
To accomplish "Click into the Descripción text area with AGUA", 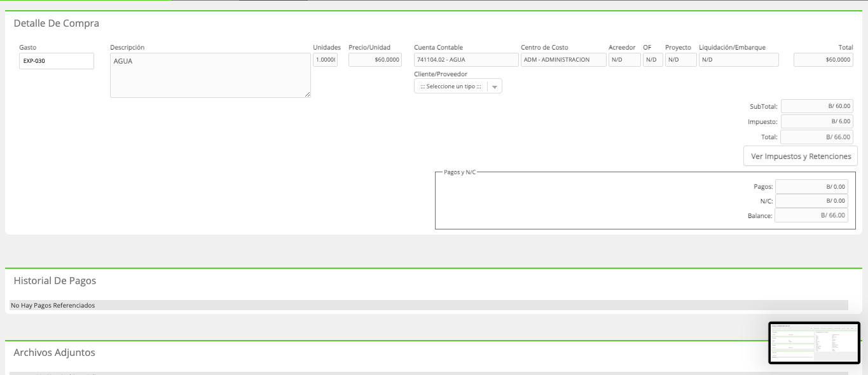I will coord(210,76).
